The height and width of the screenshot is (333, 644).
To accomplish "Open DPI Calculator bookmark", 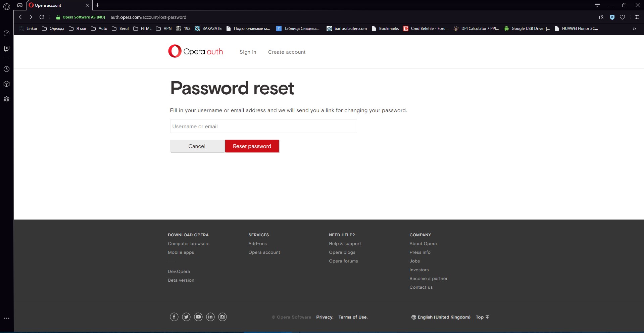I will coord(476,29).
